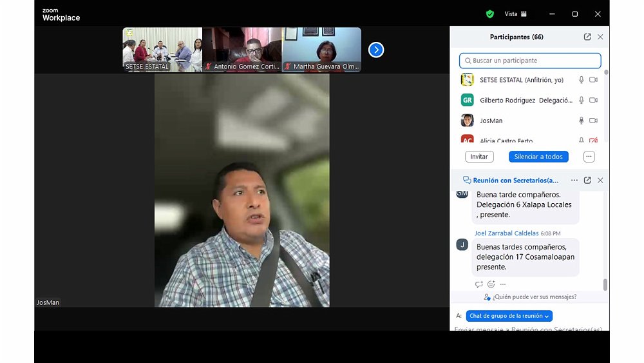The width and height of the screenshot is (644, 363).
Task: Pop out the Participantes panel
Action: click(587, 37)
